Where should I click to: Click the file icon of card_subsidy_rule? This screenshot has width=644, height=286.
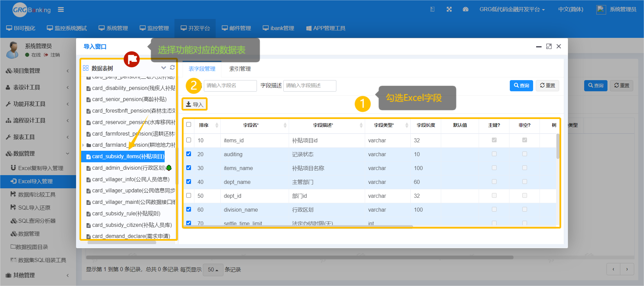click(89, 214)
